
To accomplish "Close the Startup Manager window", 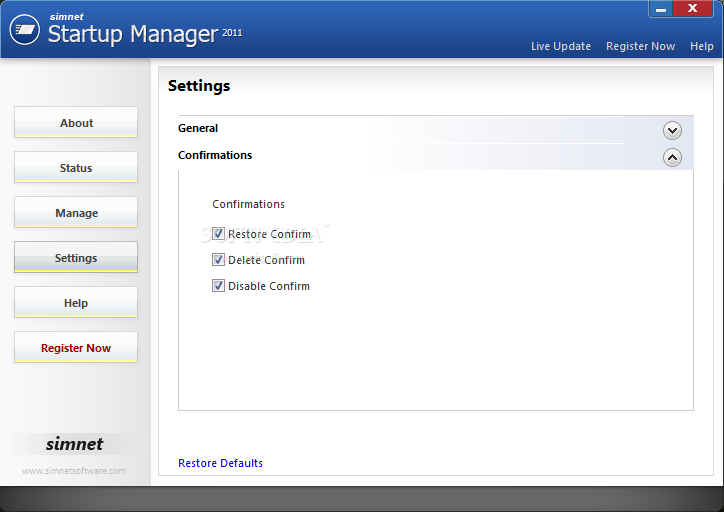I will click(x=692, y=8).
